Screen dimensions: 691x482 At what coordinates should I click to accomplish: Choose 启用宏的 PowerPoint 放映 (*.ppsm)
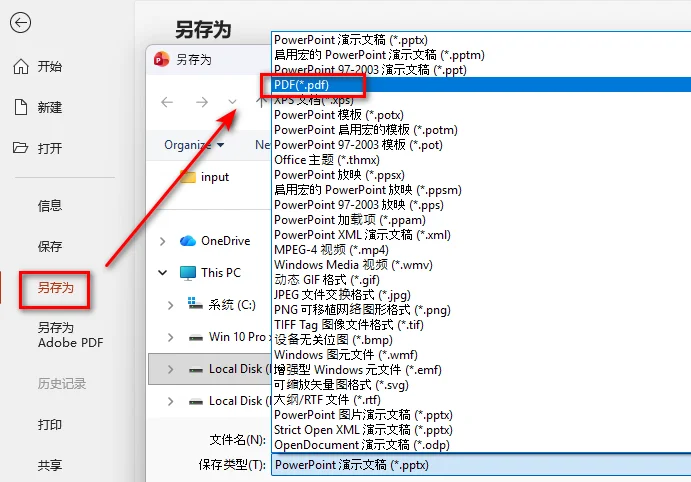(481, 190)
